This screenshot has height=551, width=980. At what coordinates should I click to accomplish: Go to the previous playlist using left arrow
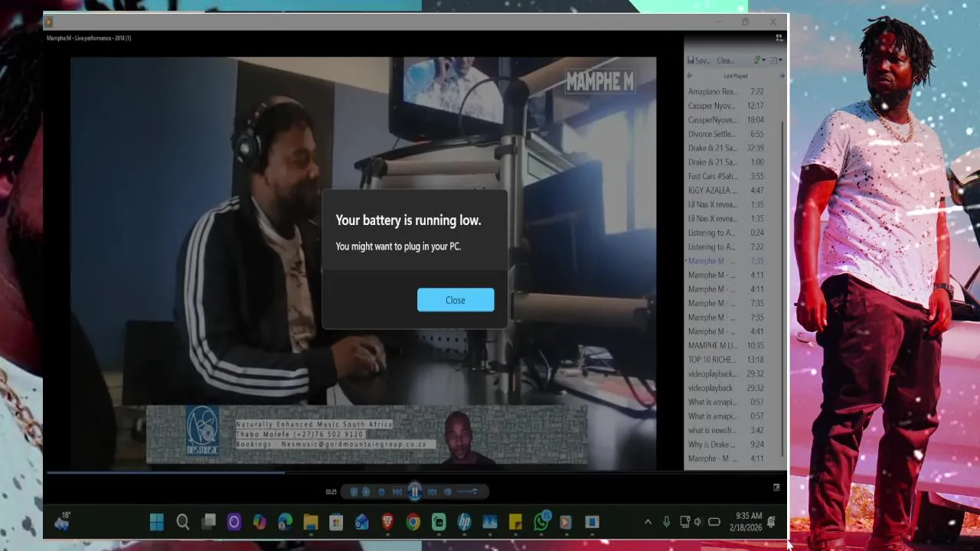click(689, 76)
